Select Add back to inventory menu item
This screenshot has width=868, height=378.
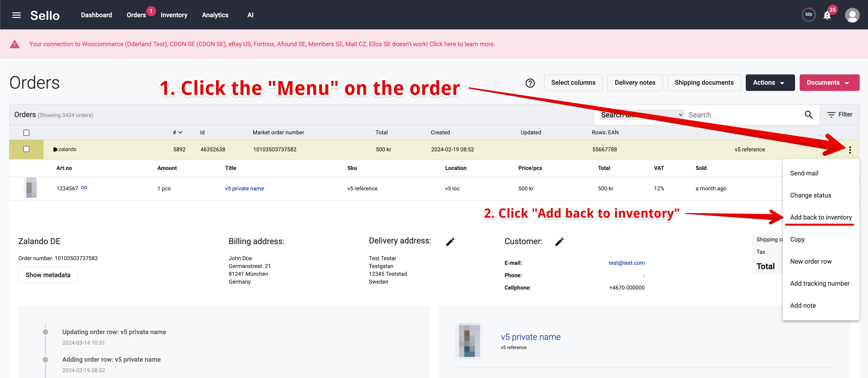pyautogui.click(x=821, y=217)
